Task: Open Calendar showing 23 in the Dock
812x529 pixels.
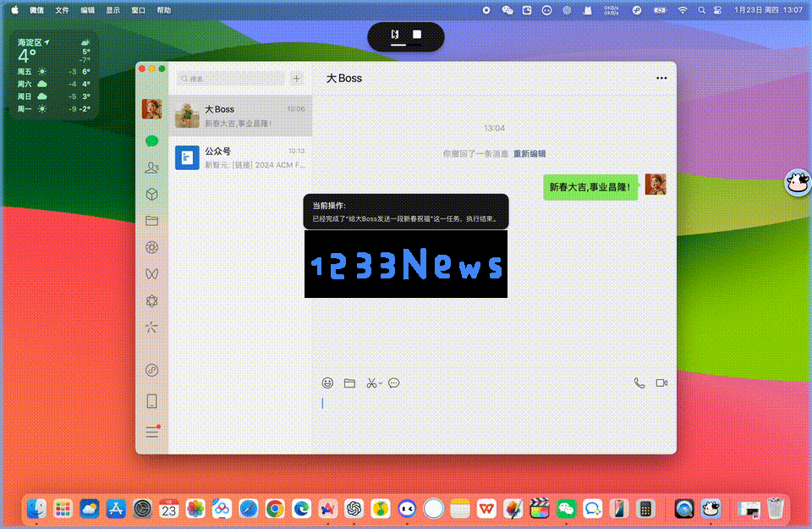Action: click(169, 509)
